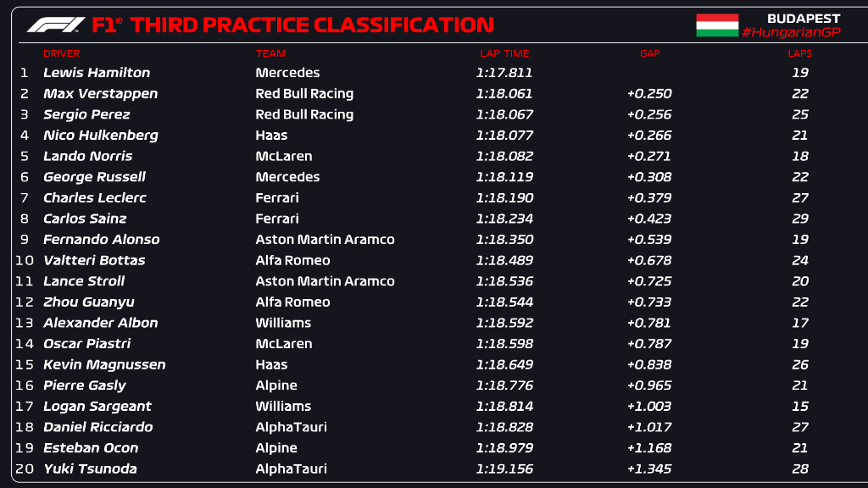The height and width of the screenshot is (488, 868).
Task: Click Daniel Ricciardo lap count 27
Action: [800, 427]
